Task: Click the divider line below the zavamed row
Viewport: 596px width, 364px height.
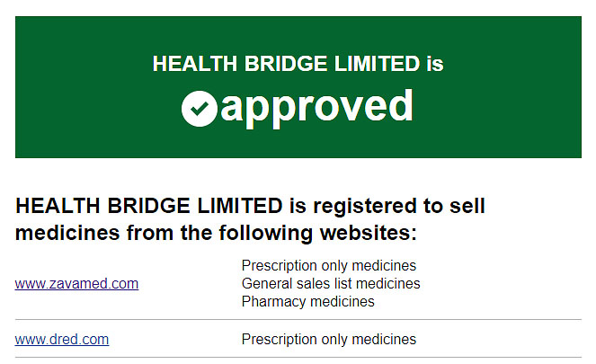Action: [x=298, y=319]
